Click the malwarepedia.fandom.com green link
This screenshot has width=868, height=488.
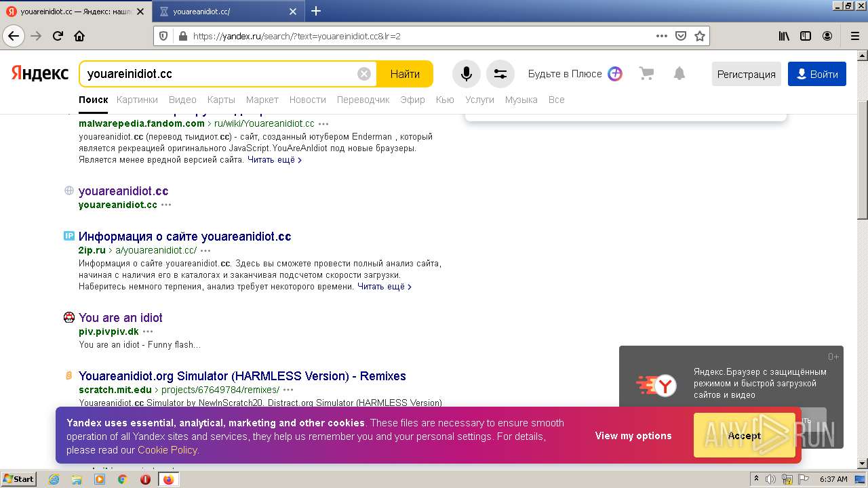click(x=142, y=123)
